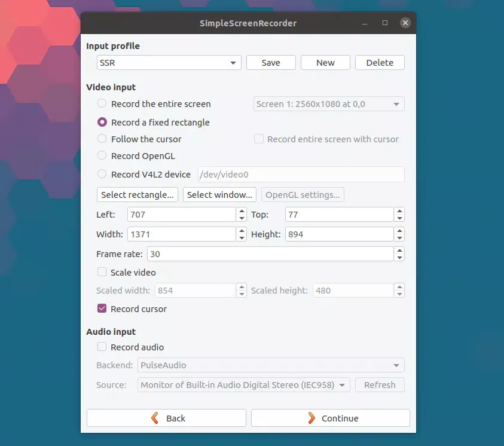This screenshot has height=446, width=504.
Task: Click the Top value field
Action: [x=340, y=214]
